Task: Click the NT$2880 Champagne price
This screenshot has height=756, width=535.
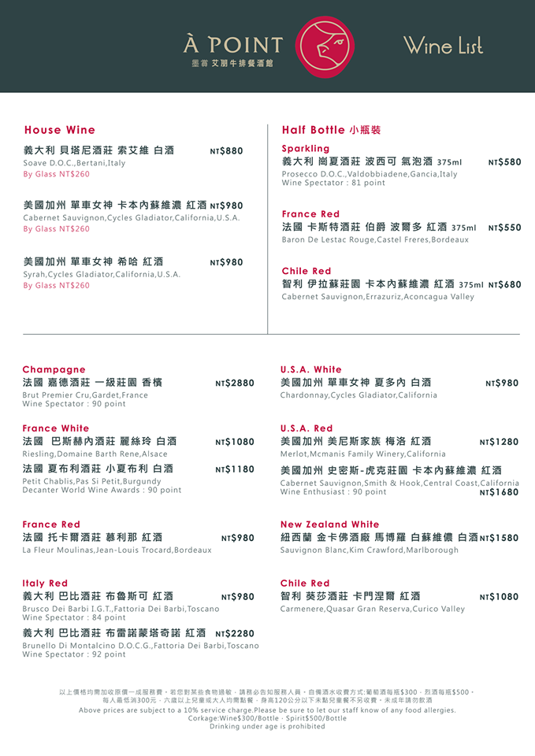Action: pyautogui.click(x=235, y=384)
